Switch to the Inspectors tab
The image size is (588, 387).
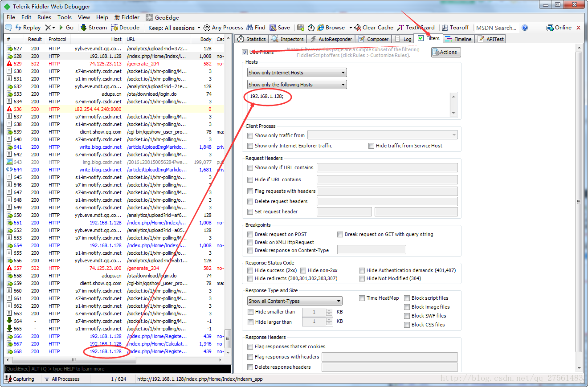pos(288,39)
